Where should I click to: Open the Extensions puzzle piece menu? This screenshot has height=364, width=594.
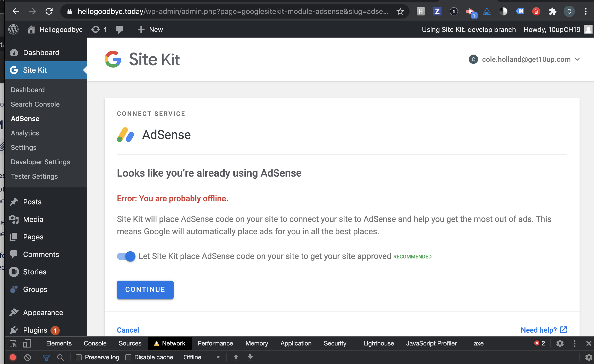tap(553, 11)
